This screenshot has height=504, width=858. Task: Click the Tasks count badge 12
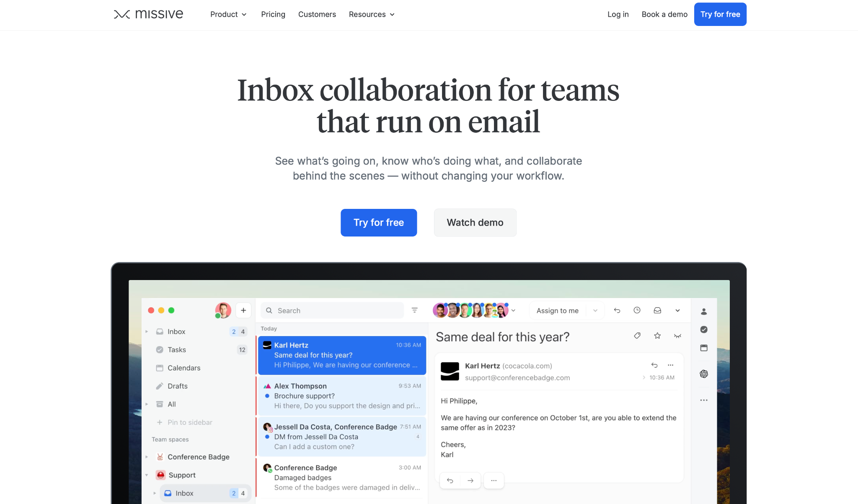point(242,350)
